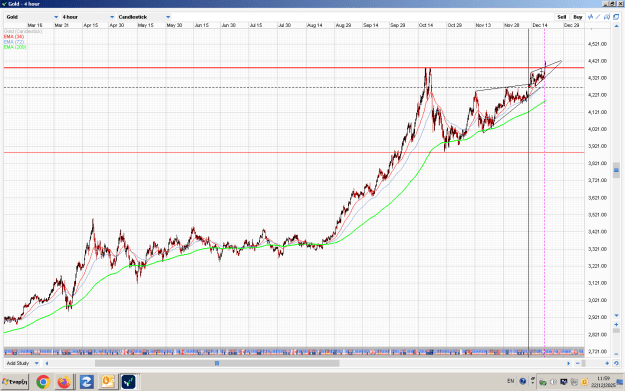The image size is (625, 391).
Task: Click the EN language indicator
Action: [510, 381]
